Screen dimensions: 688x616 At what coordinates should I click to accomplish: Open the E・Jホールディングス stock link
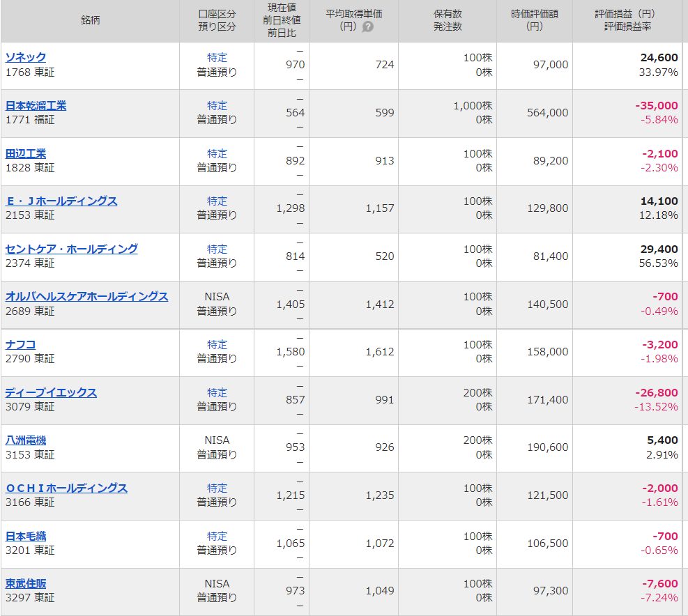click(x=61, y=201)
